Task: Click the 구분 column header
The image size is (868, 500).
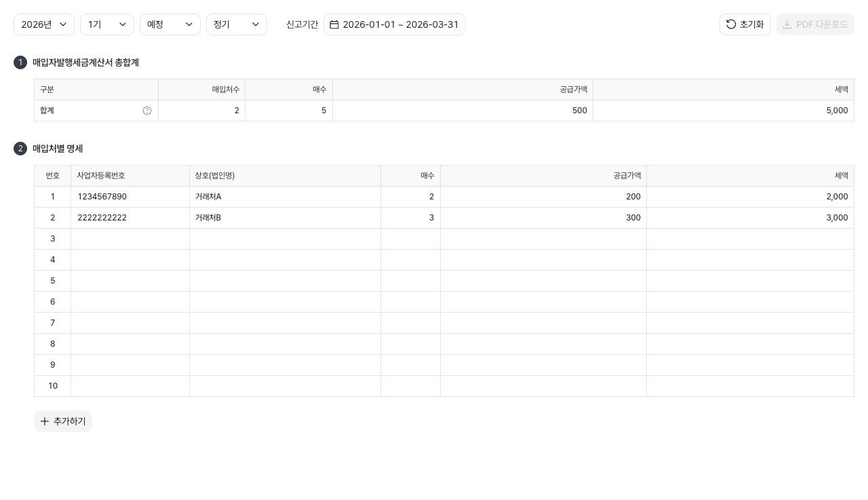Action: point(96,90)
